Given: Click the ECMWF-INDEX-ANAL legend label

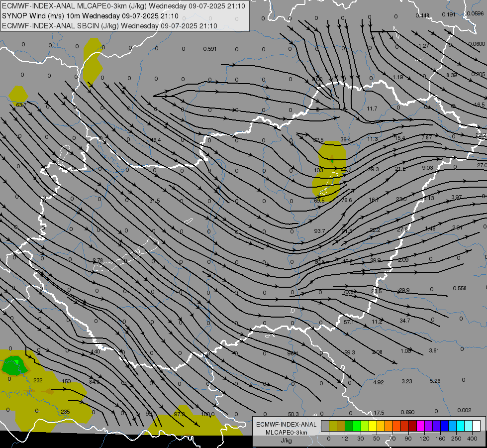Looking at the screenshot, I should click(x=286, y=425).
